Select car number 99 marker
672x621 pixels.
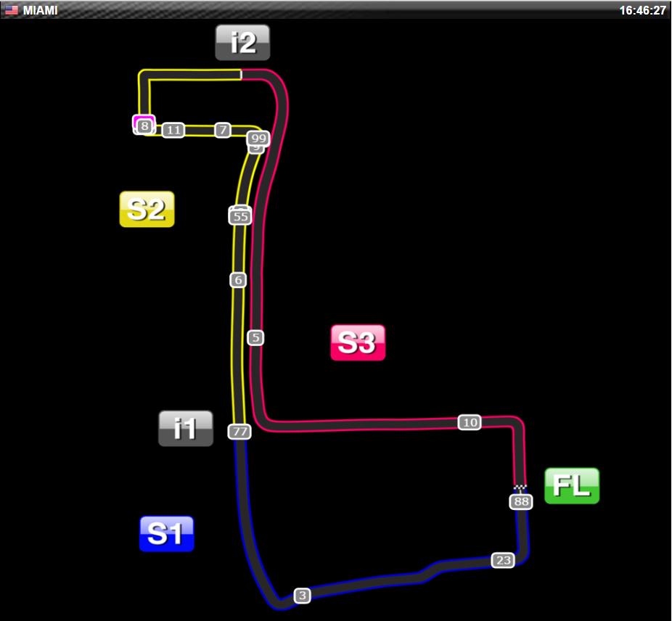(258, 139)
